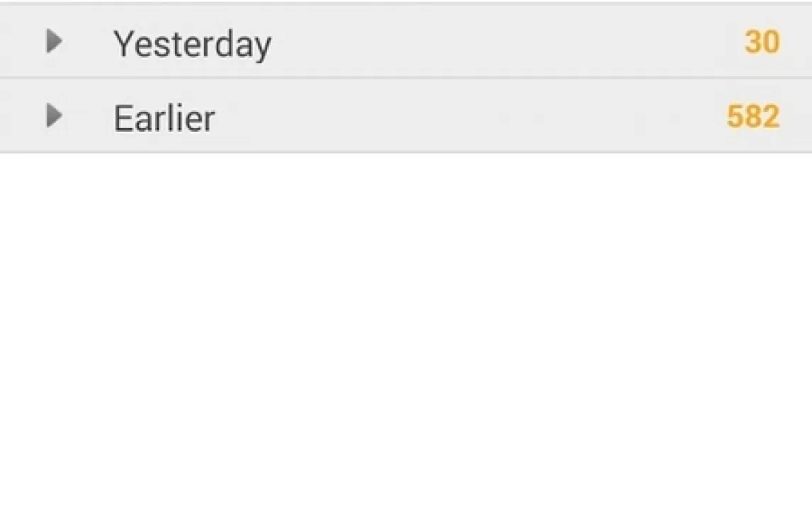Select the Earlier text
Screen dimensions: 812x507
(x=164, y=118)
